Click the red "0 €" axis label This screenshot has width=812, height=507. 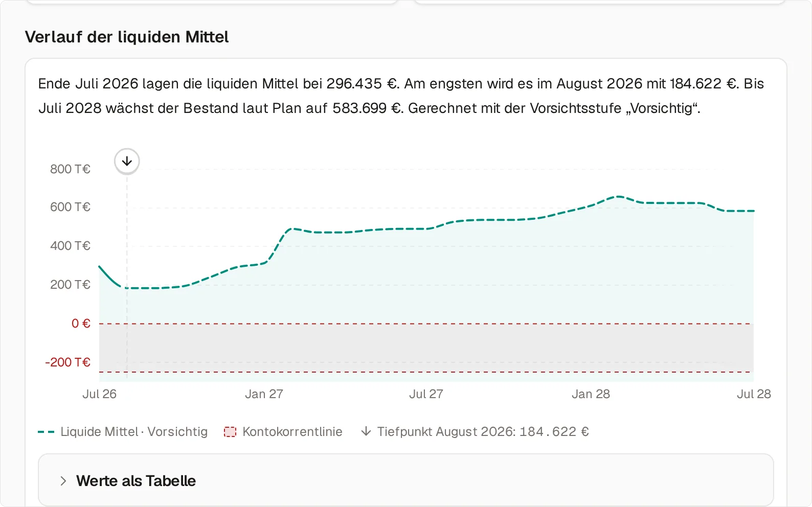(81, 324)
